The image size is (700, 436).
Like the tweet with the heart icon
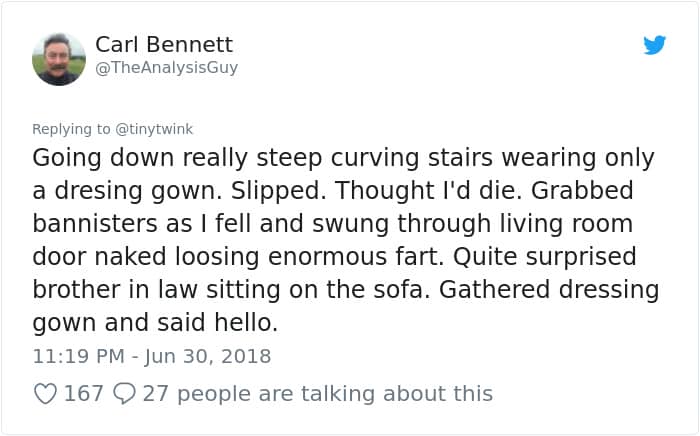tap(45, 394)
